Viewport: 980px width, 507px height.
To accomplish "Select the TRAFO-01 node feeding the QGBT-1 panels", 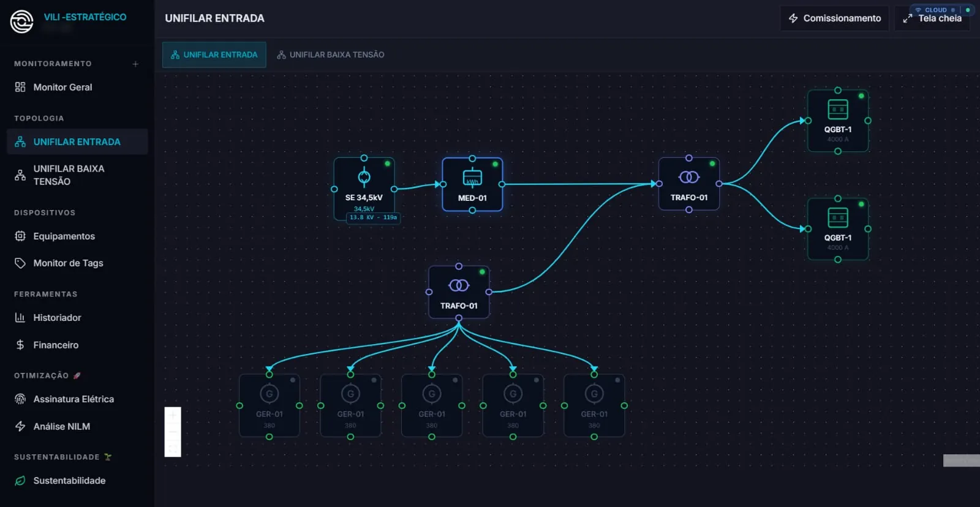I will (689, 184).
